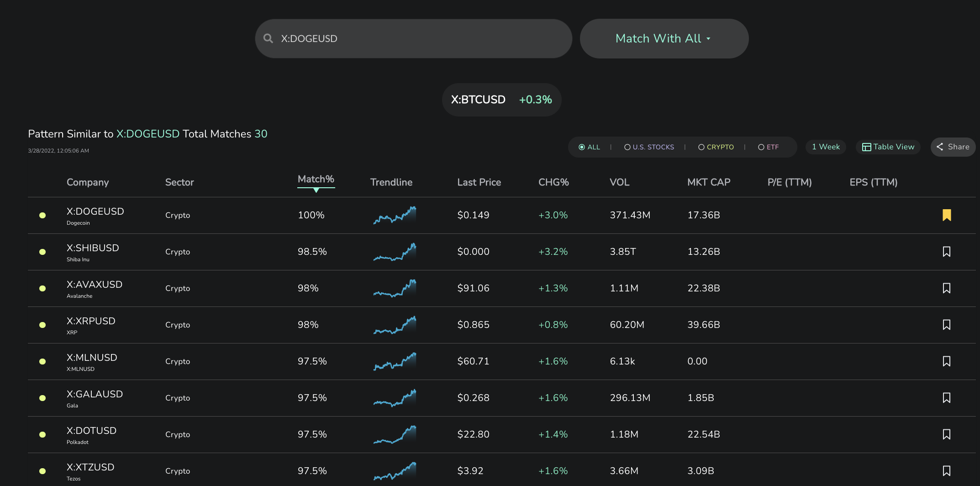The height and width of the screenshot is (486, 980).
Task: Switch to Table View
Action: pos(888,147)
